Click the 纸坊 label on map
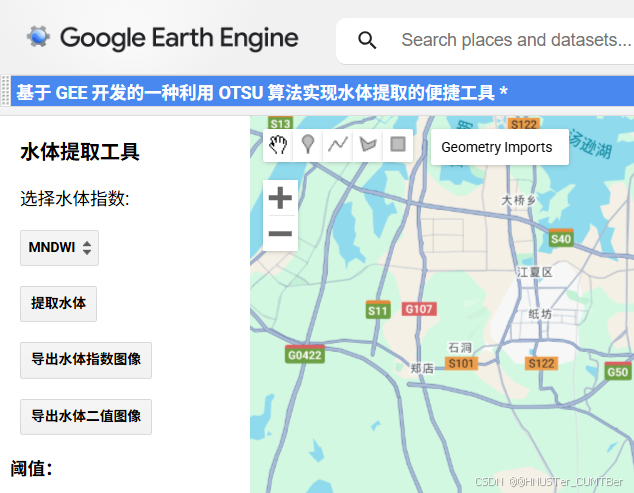This screenshot has height=493, width=634. pyautogui.click(x=540, y=314)
